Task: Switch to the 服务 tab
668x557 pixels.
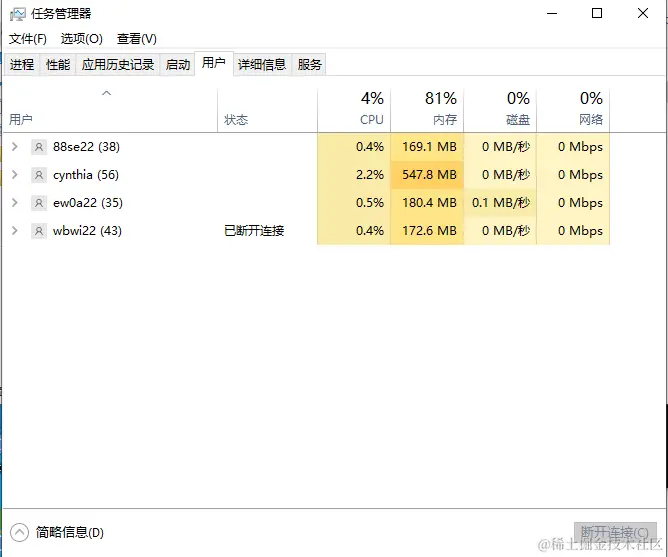Action: [309, 65]
